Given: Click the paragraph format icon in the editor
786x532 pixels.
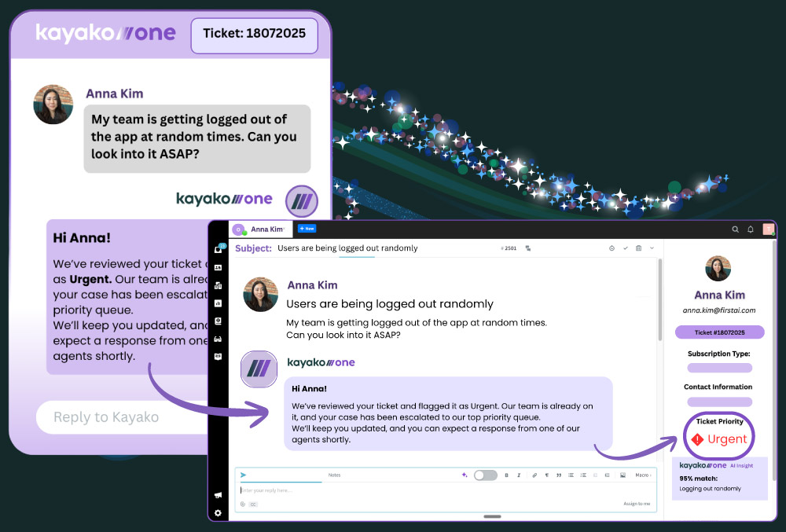Looking at the screenshot, I should [x=546, y=475].
